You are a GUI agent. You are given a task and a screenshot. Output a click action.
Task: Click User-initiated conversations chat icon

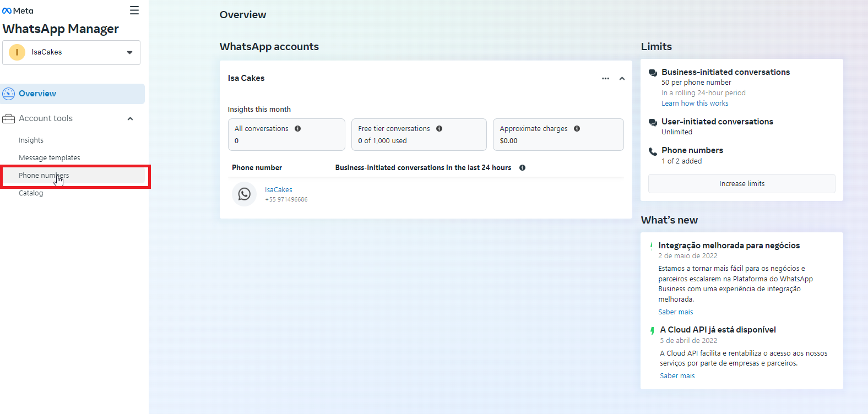[653, 122]
